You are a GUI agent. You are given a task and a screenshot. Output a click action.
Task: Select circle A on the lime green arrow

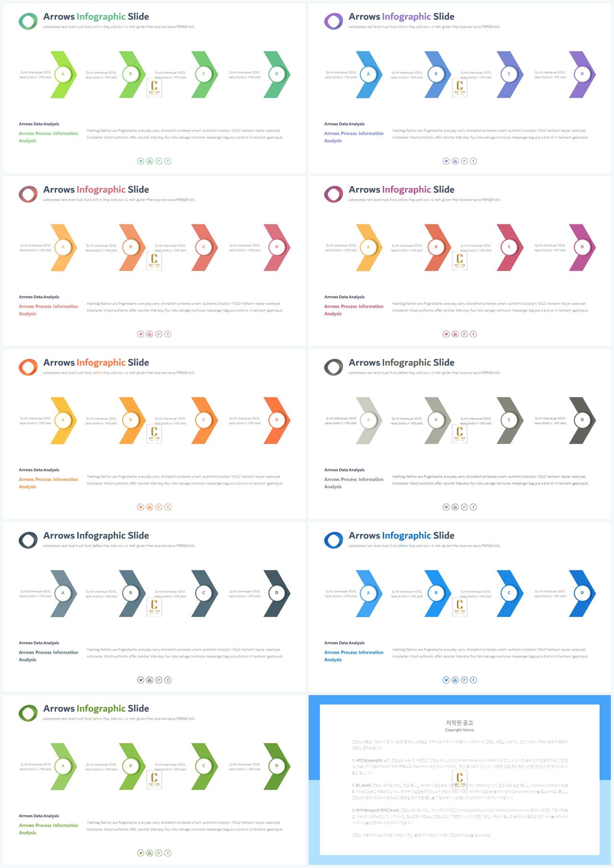[63, 74]
